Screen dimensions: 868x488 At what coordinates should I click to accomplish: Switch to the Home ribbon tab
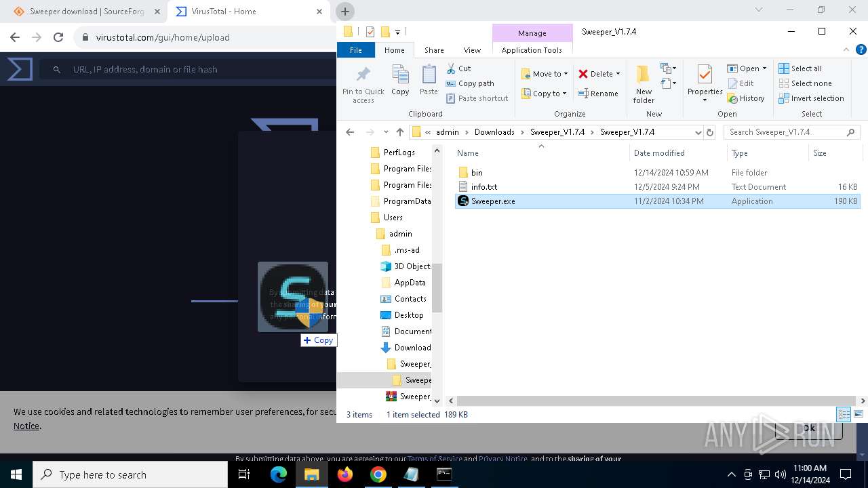pos(394,50)
